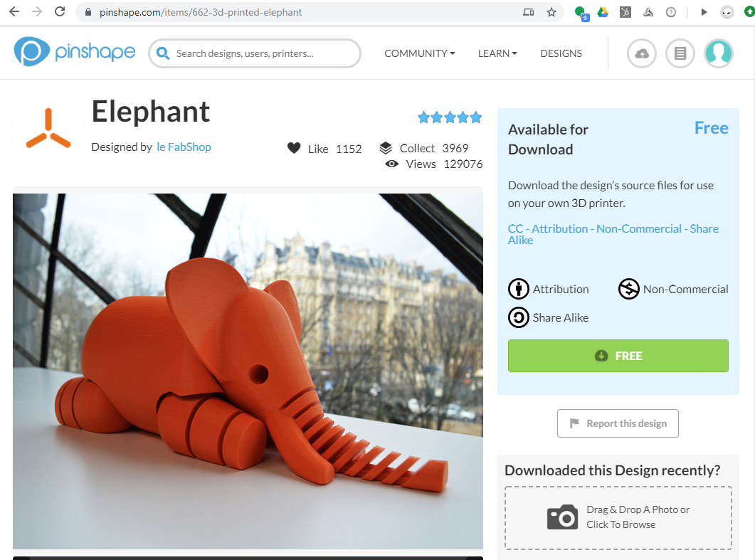Open the DESIGNS menu item
Image resolution: width=755 pixels, height=560 pixels.
click(x=561, y=53)
